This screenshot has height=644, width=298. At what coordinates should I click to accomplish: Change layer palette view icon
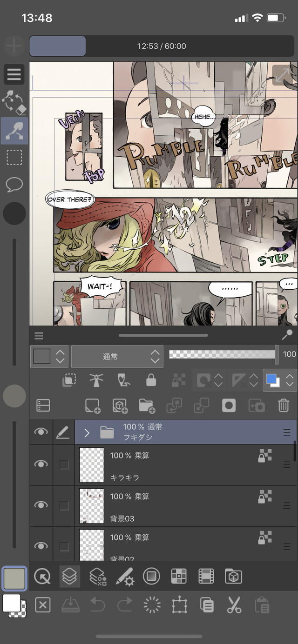[43, 405]
